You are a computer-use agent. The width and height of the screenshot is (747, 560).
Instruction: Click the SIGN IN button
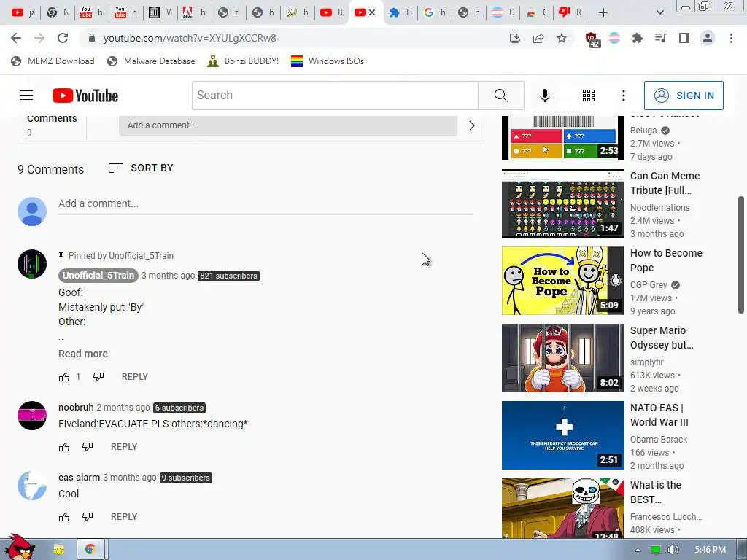click(x=684, y=96)
